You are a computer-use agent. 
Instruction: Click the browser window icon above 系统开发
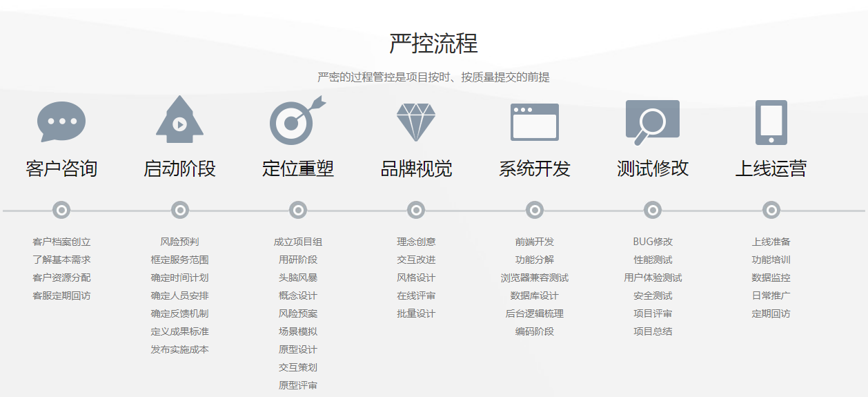(534, 122)
